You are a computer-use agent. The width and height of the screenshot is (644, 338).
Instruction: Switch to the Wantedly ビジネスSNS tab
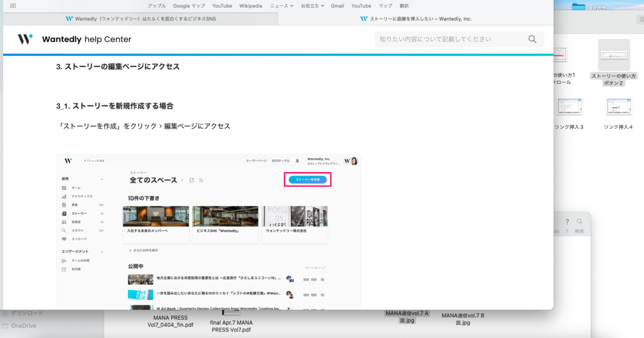(x=141, y=18)
